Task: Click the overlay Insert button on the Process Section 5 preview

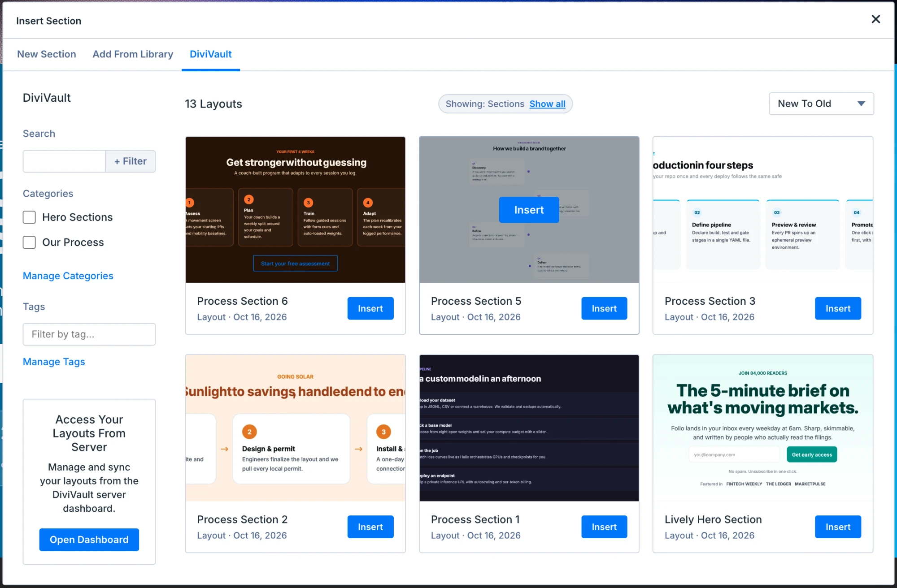Action: (x=529, y=210)
